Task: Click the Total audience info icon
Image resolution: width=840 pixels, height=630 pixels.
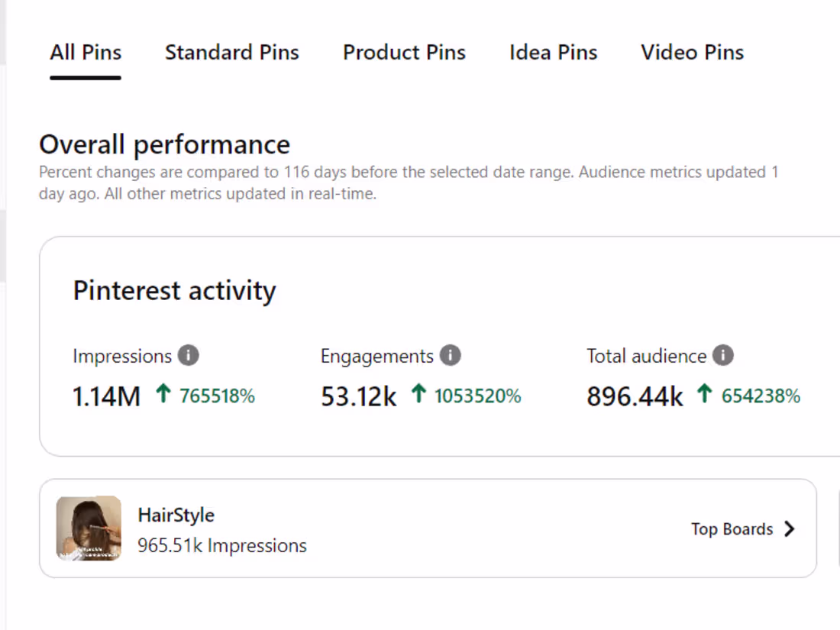Action: coord(723,356)
